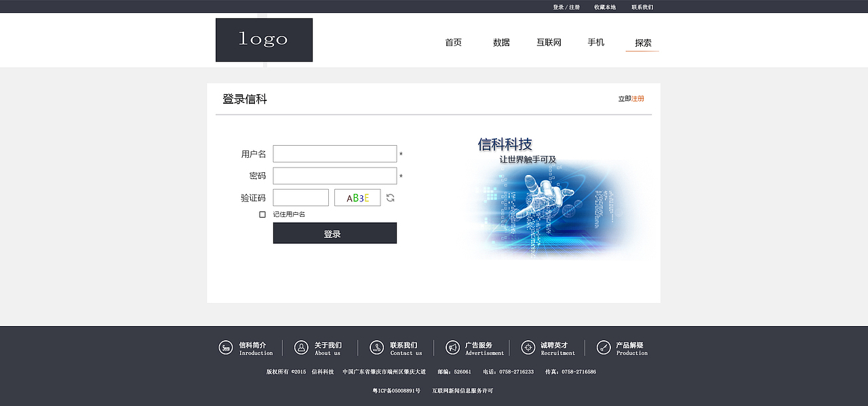The image size is (868, 406).
Task: Enable the 记住用户名 remember username checkbox
Action: coord(262,214)
